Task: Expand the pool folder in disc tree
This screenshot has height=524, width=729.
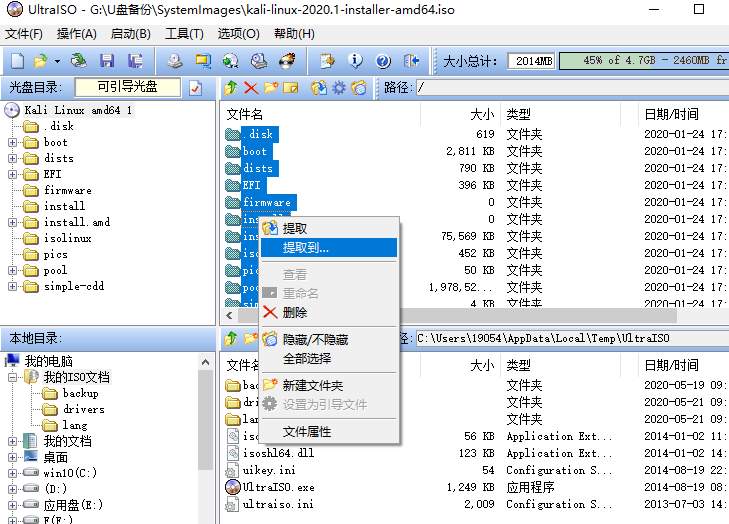Action: [x=13, y=271]
